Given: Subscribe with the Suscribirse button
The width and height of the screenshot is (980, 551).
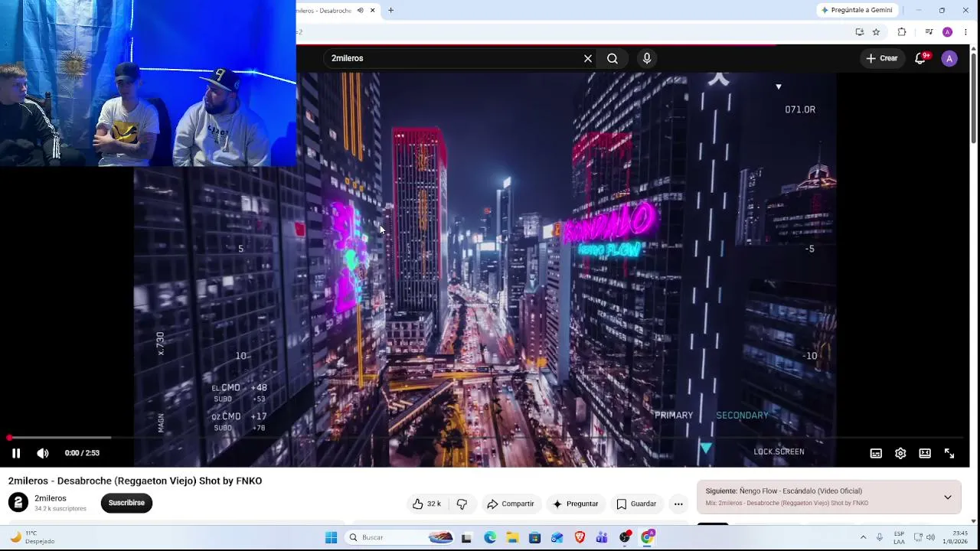Looking at the screenshot, I should [126, 503].
